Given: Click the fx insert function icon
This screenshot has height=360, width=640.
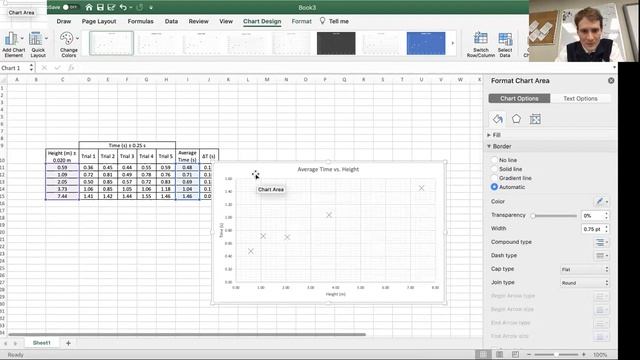Looking at the screenshot, I should tap(71, 68).
